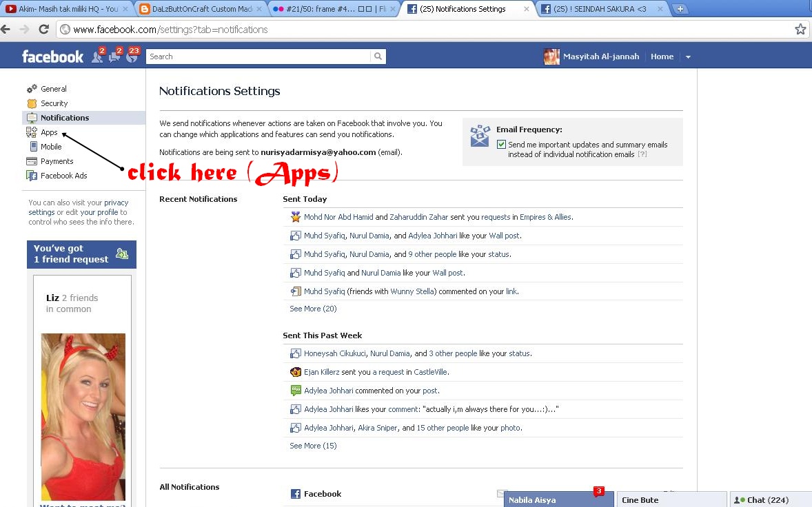This screenshot has height=507, width=812.
Task: Open notifications globe icon showing 23
Action: [132, 56]
